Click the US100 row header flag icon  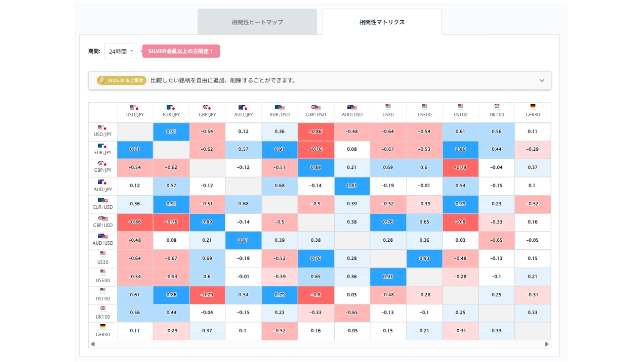point(103,291)
